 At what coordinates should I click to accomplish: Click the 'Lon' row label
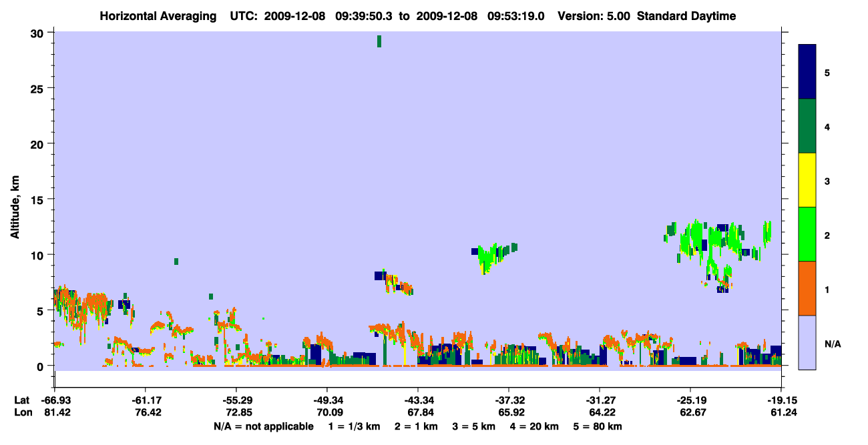pyautogui.click(x=22, y=412)
